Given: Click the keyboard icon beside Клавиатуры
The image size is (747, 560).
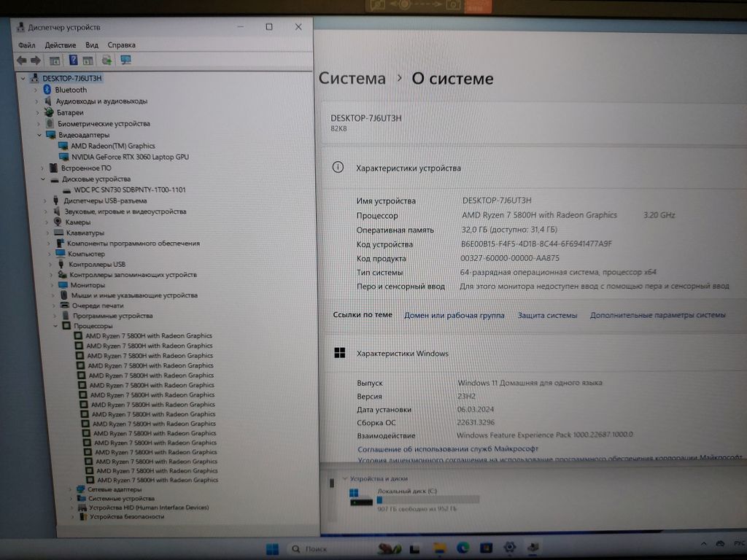Looking at the screenshot, I should pyautogui.click(x=59, y=233).
